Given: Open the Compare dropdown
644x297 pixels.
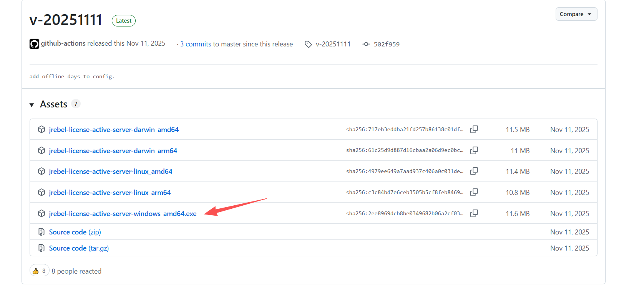Looking at the screenshot, I should pos(576,14).
